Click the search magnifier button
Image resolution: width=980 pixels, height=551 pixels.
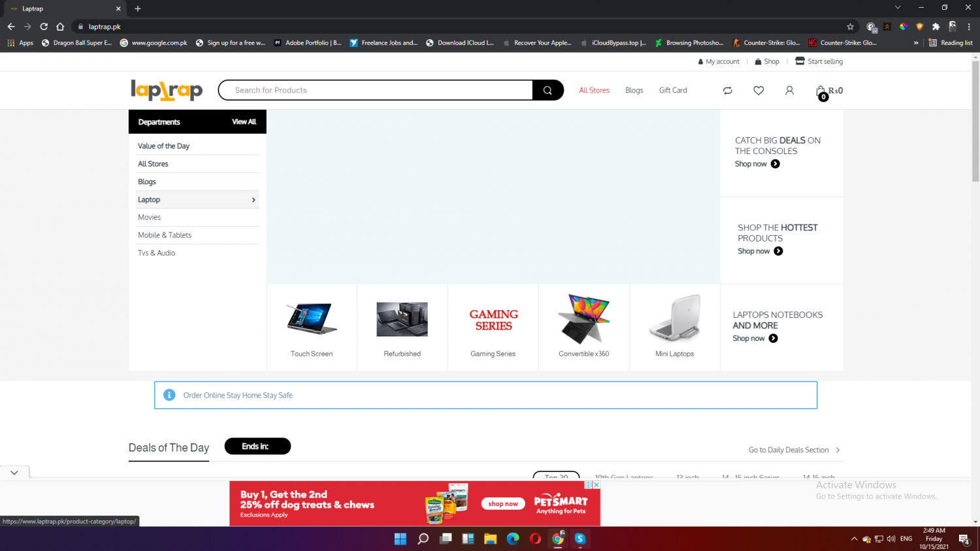click(547, 90)
